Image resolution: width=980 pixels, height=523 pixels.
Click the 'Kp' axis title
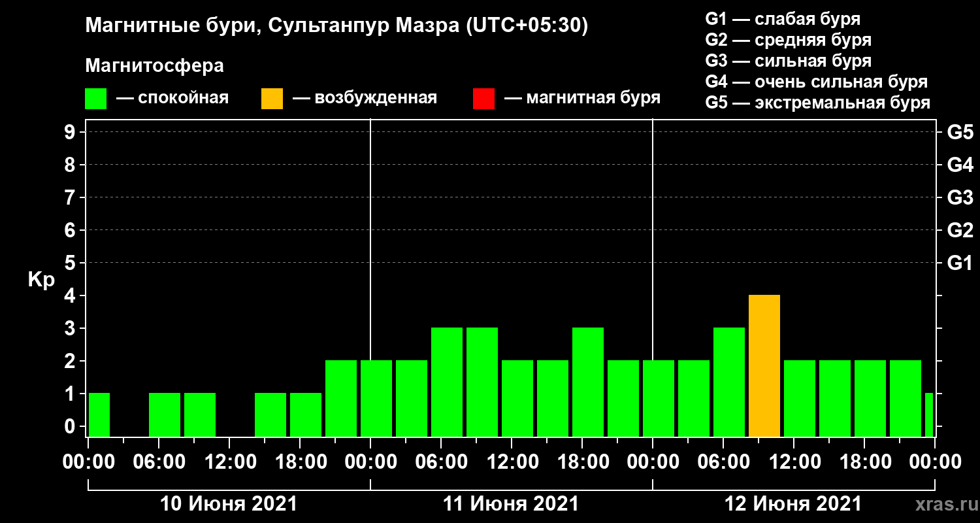(42, 280)
